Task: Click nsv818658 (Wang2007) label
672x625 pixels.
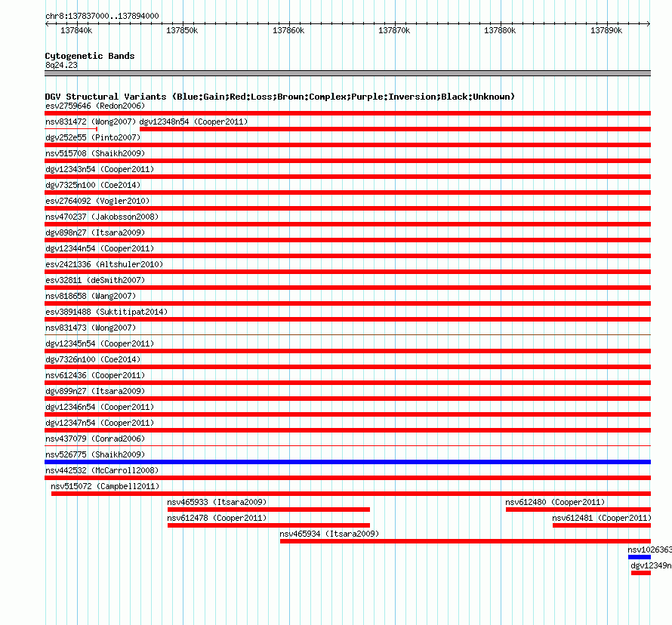Action: tap(91, 296)
